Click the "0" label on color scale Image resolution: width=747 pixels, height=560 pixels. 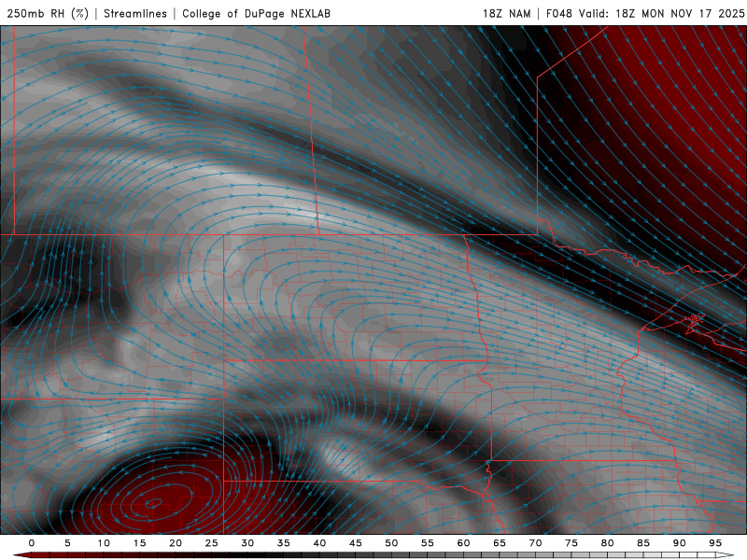[32, 543]
